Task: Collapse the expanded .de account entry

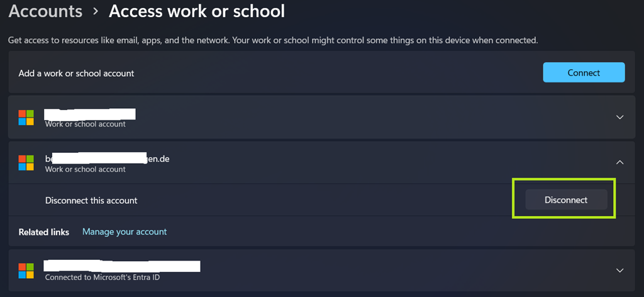Action: (619, 162)
